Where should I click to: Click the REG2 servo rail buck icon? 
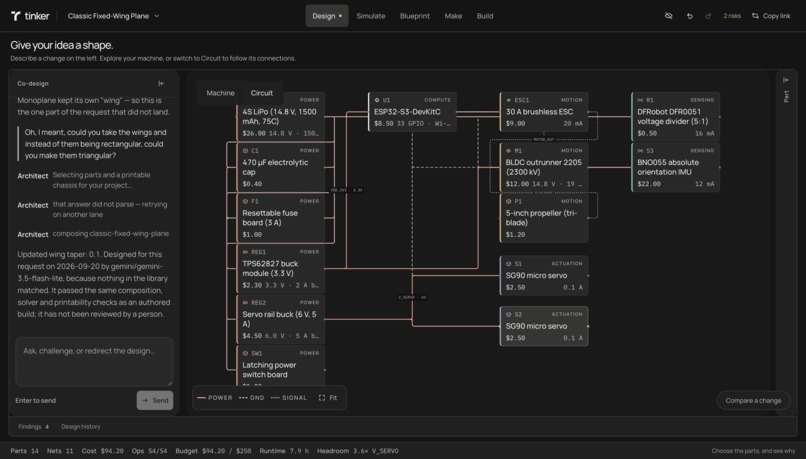click(x=246, y=303)
